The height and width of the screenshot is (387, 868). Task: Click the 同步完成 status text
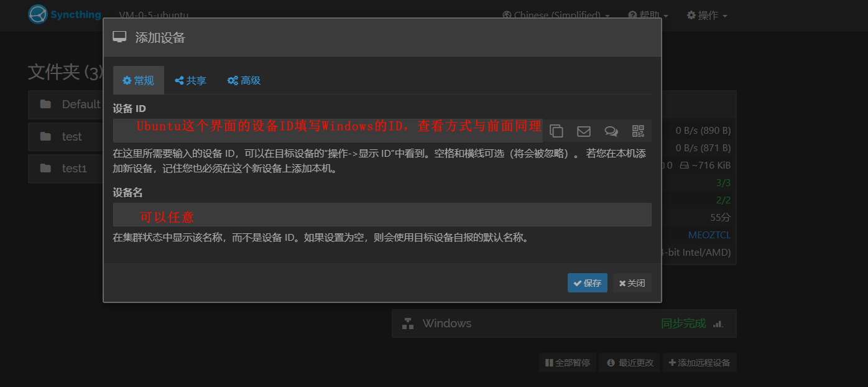click(x=684, y=324)
